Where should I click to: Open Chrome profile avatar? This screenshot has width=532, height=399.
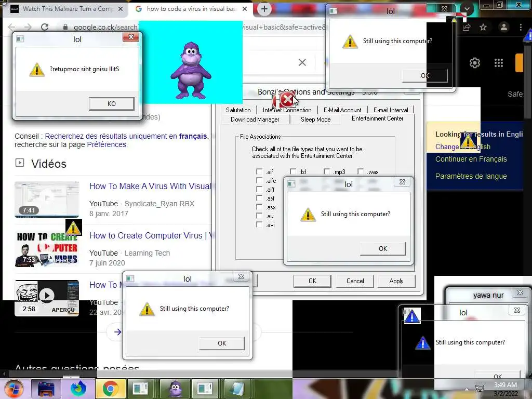[503, 27]
